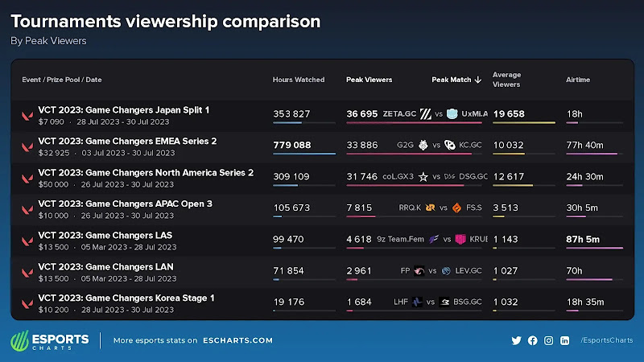Click the 77h 40m airtime value
644x362 pixels.
coord(585,145)
